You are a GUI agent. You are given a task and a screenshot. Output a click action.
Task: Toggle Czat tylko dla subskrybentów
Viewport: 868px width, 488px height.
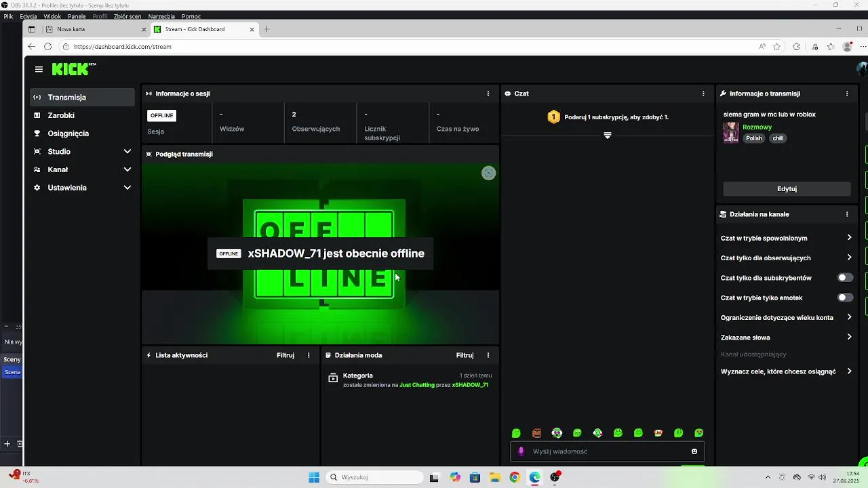point(845,278)
